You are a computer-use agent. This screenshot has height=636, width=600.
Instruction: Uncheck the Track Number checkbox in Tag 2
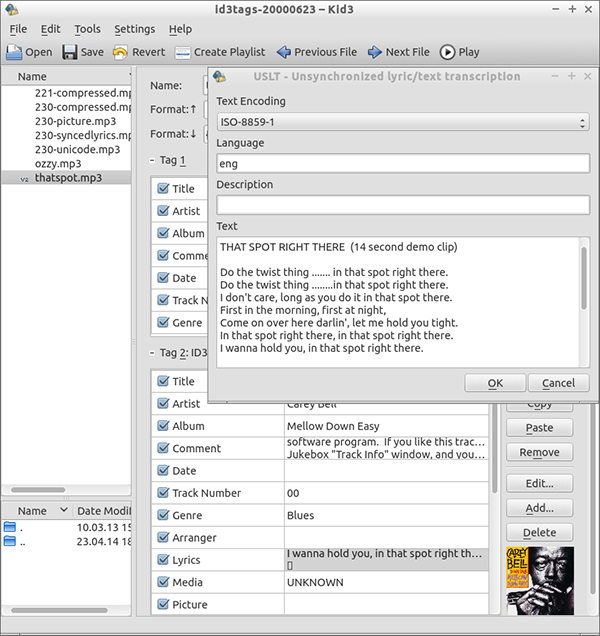pos(163,492)
